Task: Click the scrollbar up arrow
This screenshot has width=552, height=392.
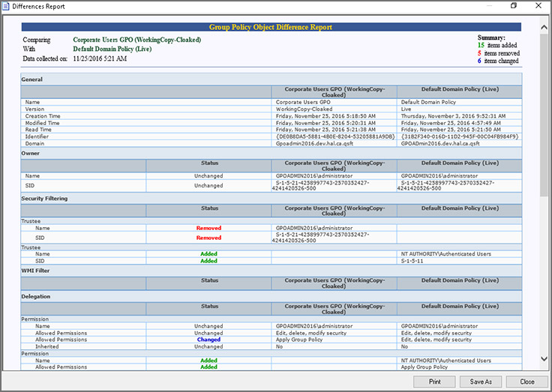Action: pos(544,28)
